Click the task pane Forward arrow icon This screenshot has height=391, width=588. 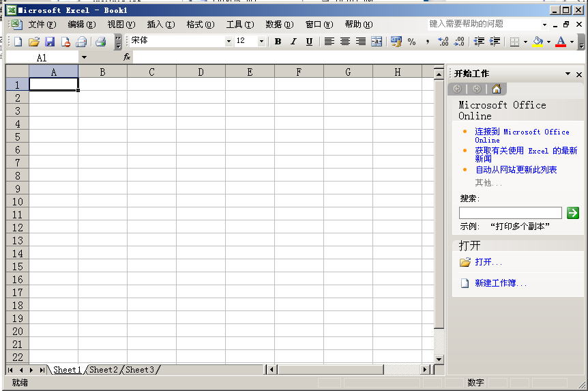pos(477,89)
